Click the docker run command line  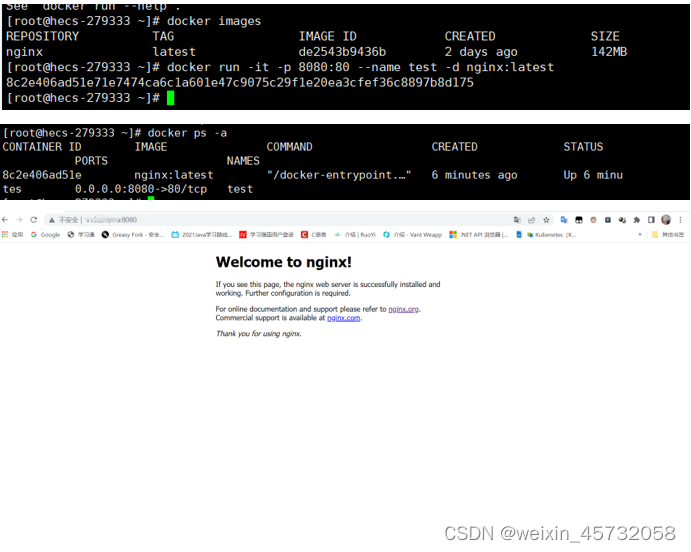pos(360,67)
